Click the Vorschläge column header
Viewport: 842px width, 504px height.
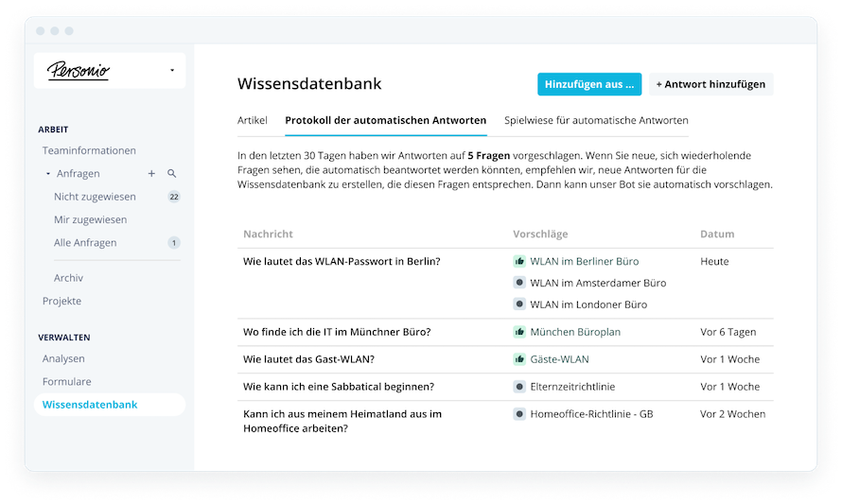(540, 234)
